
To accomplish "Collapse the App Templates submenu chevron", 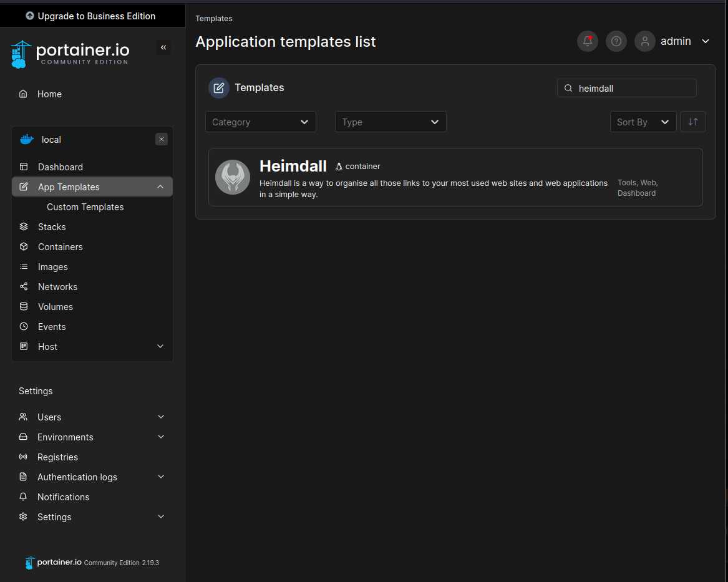I will 160,187.
